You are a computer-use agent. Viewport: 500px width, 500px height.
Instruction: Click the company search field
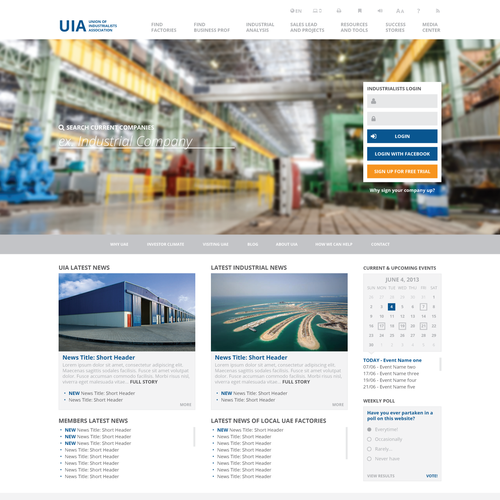(x=147, y=141)
